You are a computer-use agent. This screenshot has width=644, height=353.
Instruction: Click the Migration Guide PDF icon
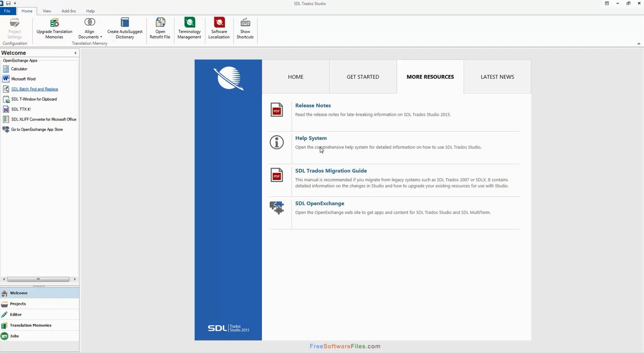[x=277, y=175]
